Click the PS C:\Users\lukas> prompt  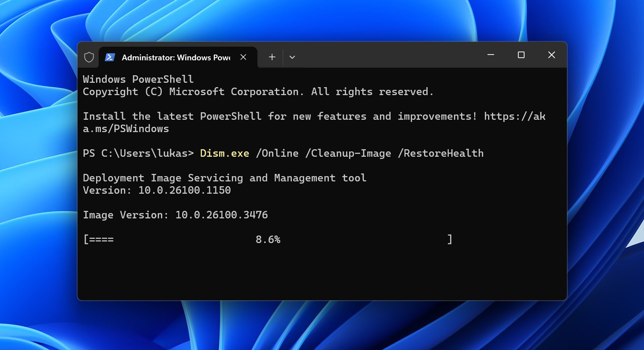click(138, 153)
